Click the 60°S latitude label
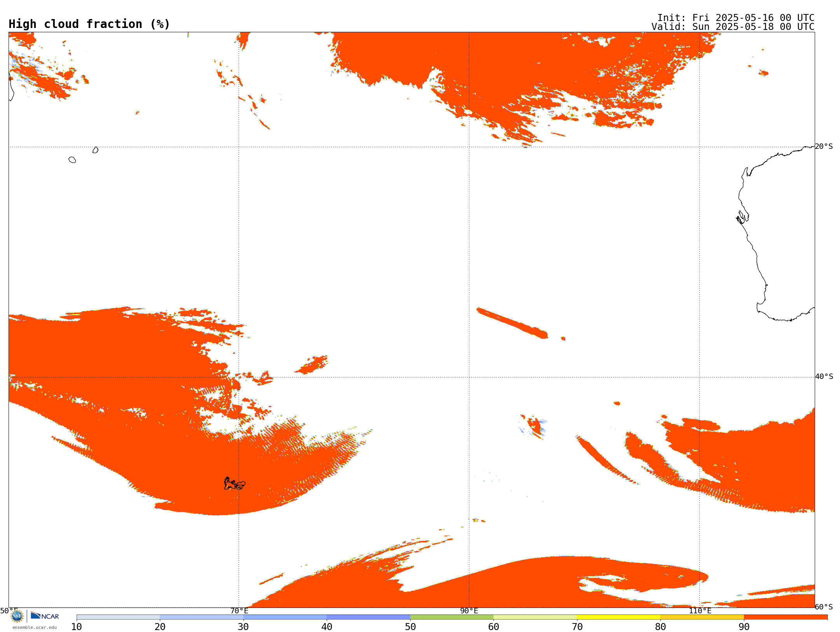Viewport: 840px width, 632px height. (x=824, y=607)
